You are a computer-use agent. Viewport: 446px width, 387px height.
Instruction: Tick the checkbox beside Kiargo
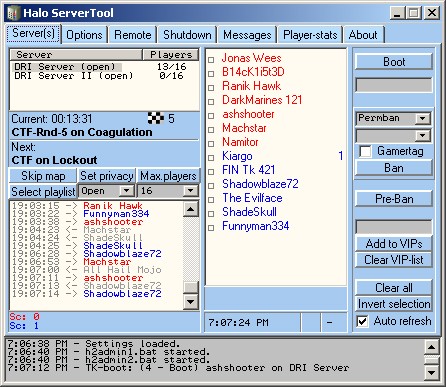tap(211, 158)
